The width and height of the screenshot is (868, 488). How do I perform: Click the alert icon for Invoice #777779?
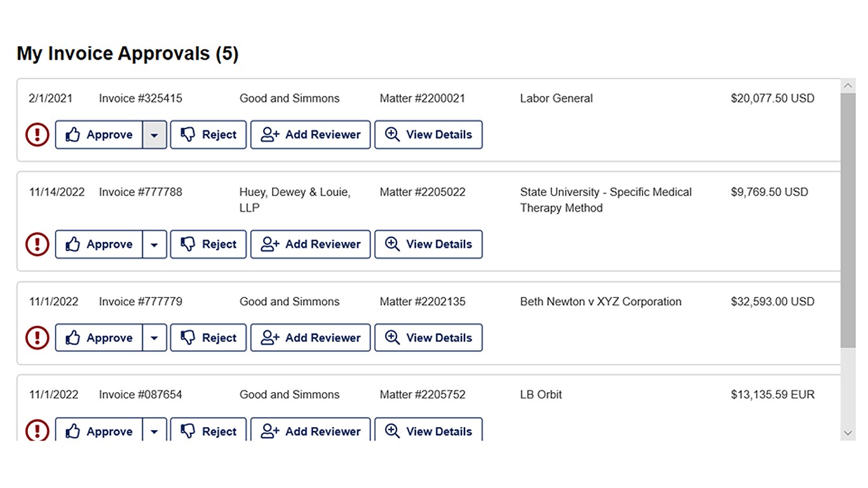point(37,338)
